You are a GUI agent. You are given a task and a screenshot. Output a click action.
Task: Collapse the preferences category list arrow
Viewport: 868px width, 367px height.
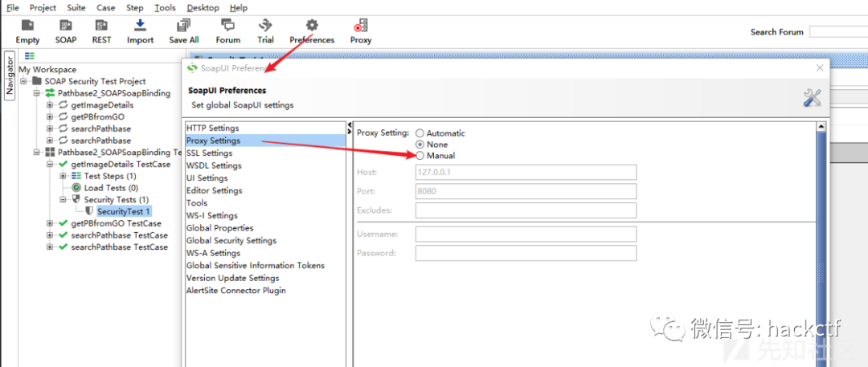(x=350, y=124)
